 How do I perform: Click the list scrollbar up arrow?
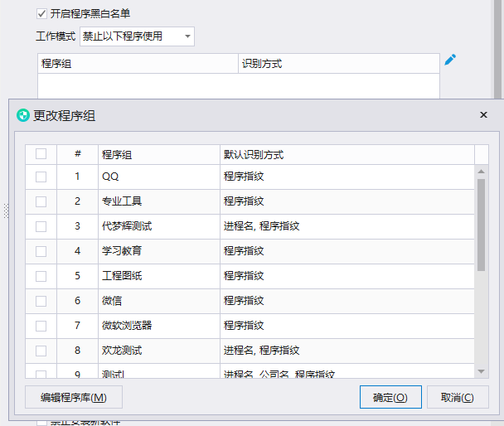481,172
